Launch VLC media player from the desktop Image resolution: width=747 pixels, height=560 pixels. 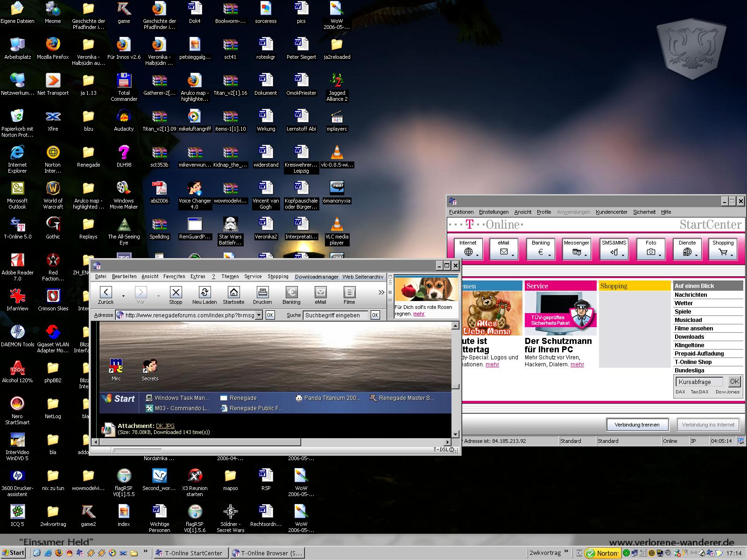coord(337,225)
